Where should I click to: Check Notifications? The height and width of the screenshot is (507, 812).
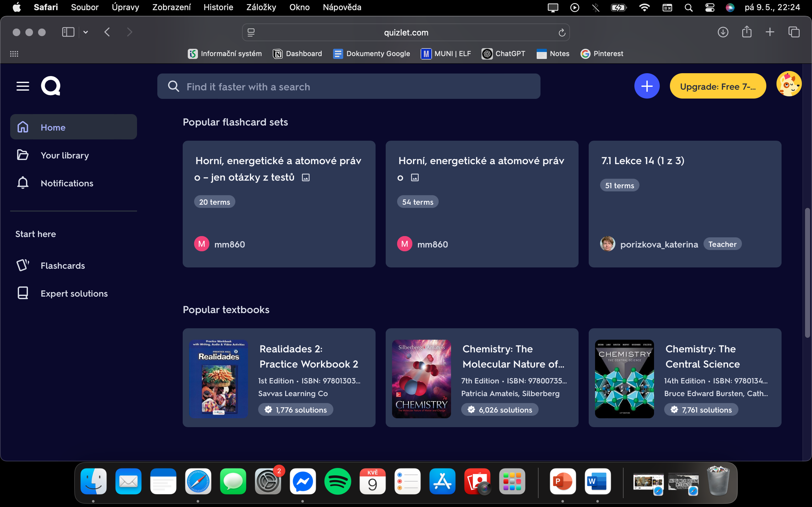point(67,183)
